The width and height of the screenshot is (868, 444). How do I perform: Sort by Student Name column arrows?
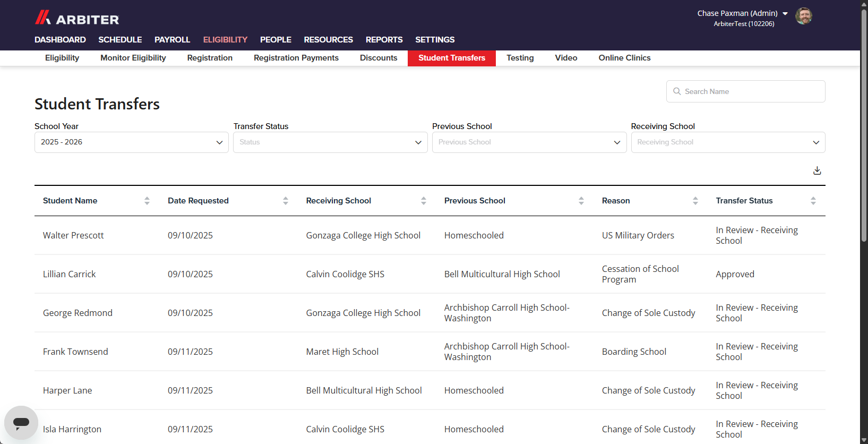pyautogui.click(x=147, y=201)
